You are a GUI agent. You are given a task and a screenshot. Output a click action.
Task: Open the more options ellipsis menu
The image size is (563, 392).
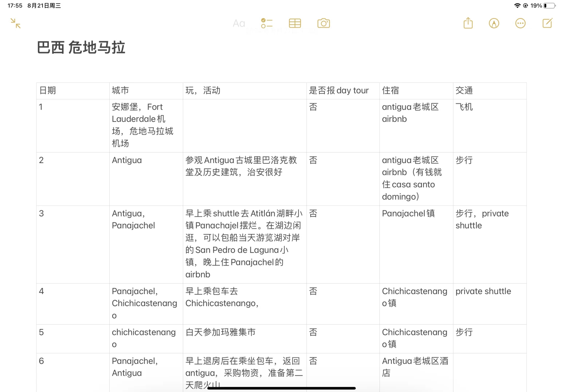coord(520,23)
